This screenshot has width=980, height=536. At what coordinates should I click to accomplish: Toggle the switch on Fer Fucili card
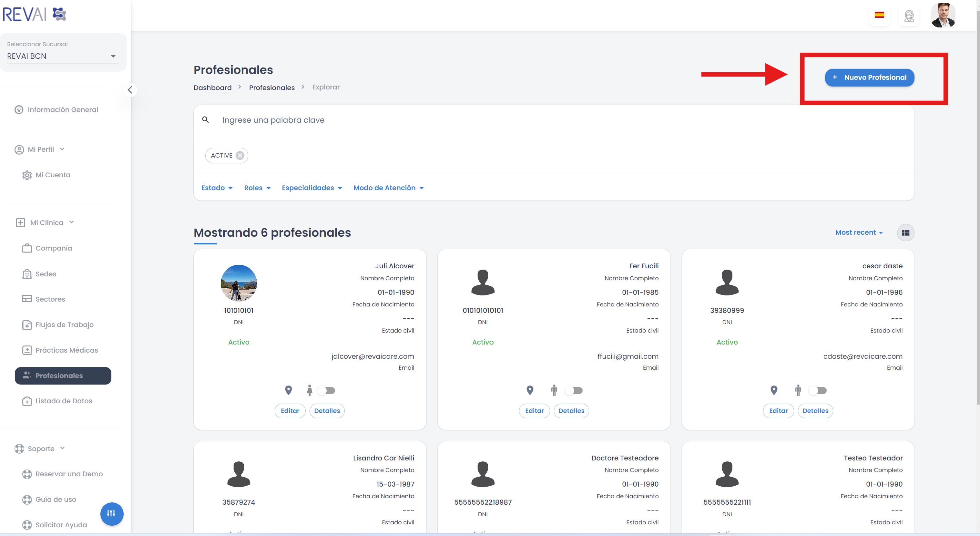pyautogui.click(x=574, y=390)
